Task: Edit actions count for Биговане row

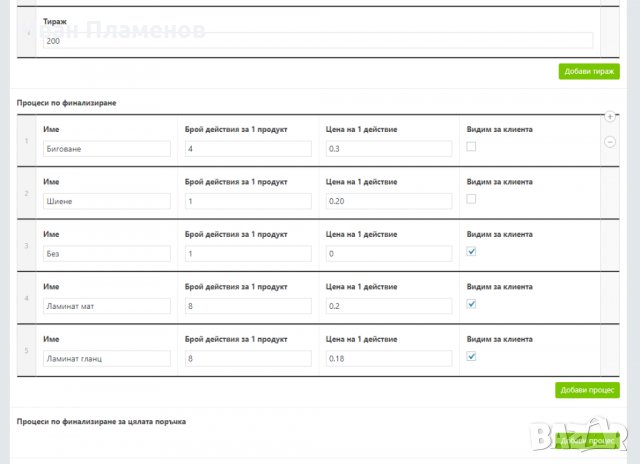Action: point(248,149)
